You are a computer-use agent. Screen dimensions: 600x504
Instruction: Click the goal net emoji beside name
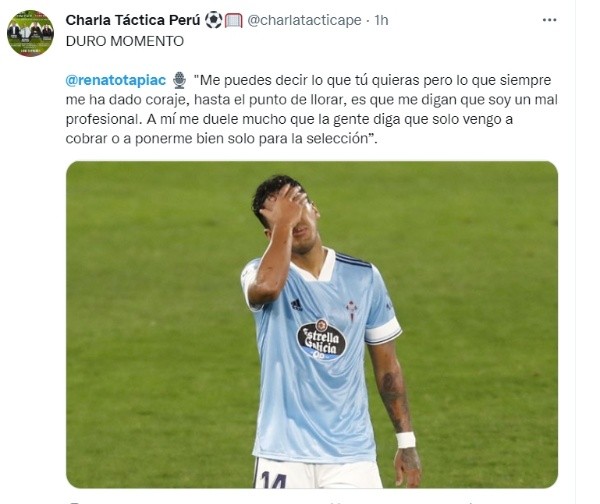pyautogui.click(x=233, y=20)
